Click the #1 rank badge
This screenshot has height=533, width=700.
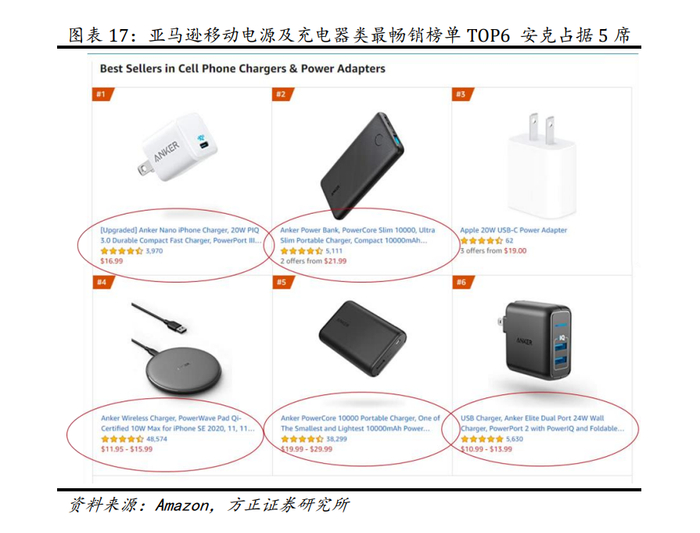pos(103,94)
